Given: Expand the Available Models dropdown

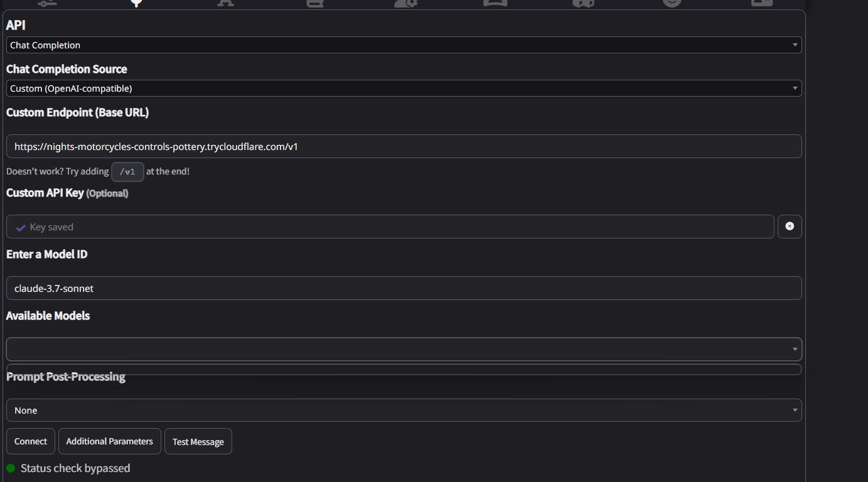Looking at the screenshot, I should click(x=404, y=349).
